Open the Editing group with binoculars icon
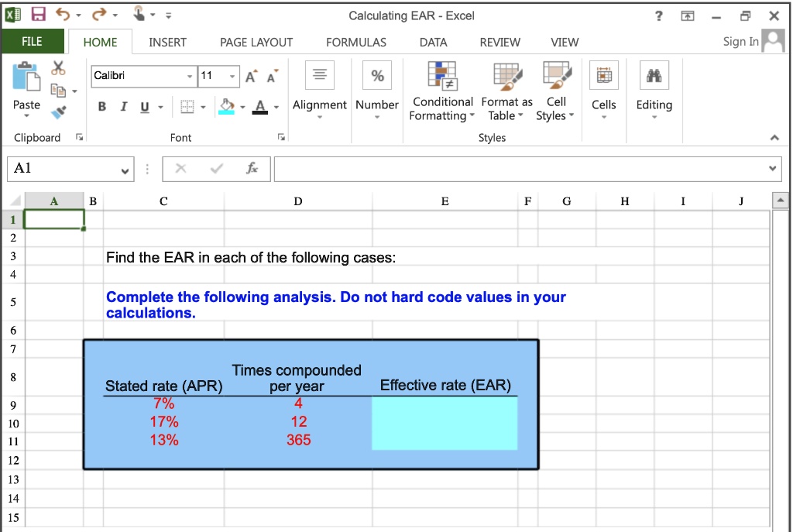This screenshot has height=532, width=793. [654, 87]
